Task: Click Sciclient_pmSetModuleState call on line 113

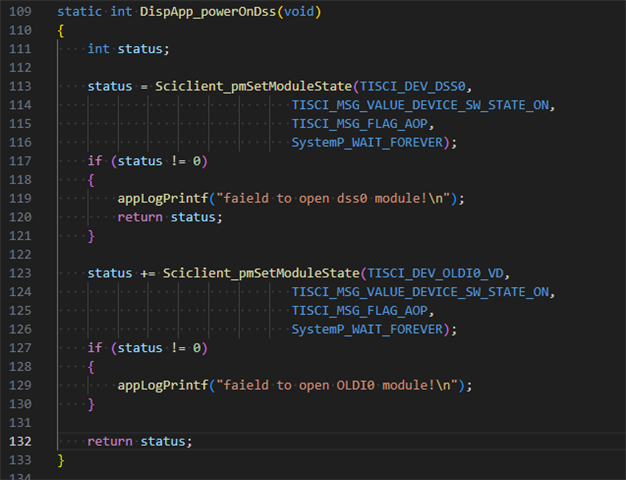Action: tap(254, 86)
